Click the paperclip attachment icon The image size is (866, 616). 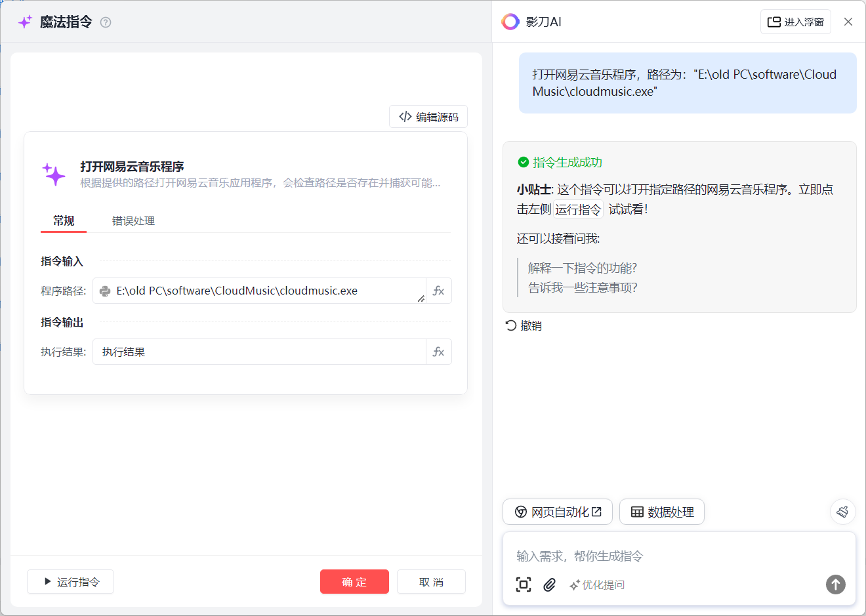click(x=550, y=585)
